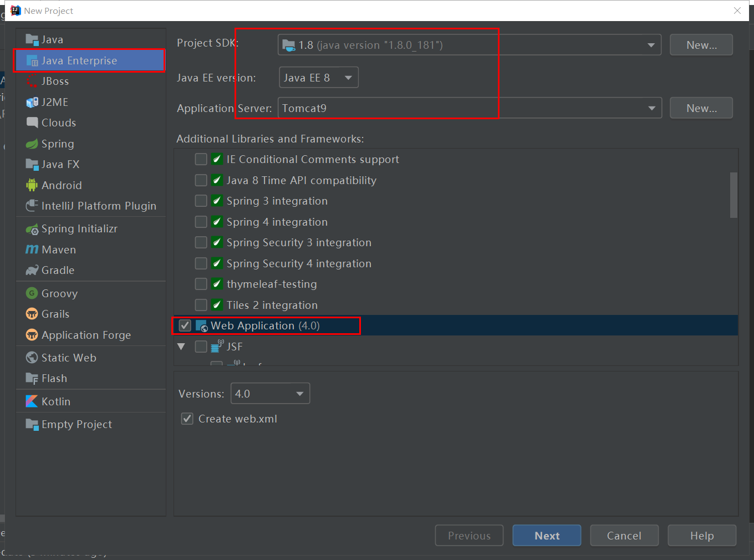Click the IntelliJ IDEA logo in title bar
Screen dimensions: 754x560
16,11
